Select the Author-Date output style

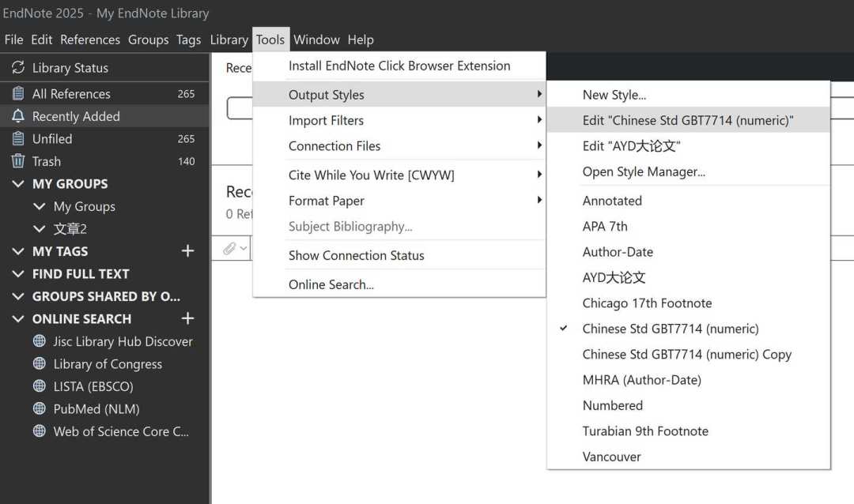689,252
